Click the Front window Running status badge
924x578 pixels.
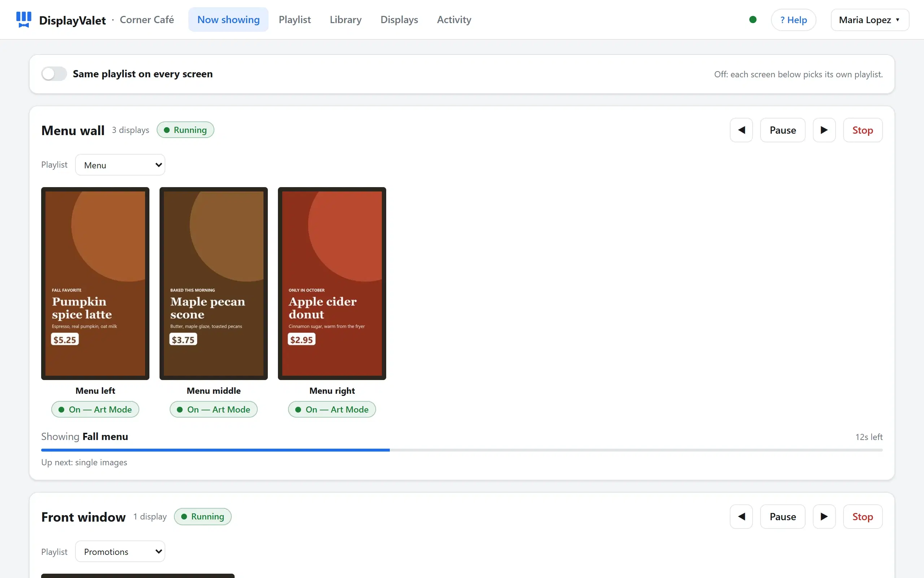tap(202, 517)
